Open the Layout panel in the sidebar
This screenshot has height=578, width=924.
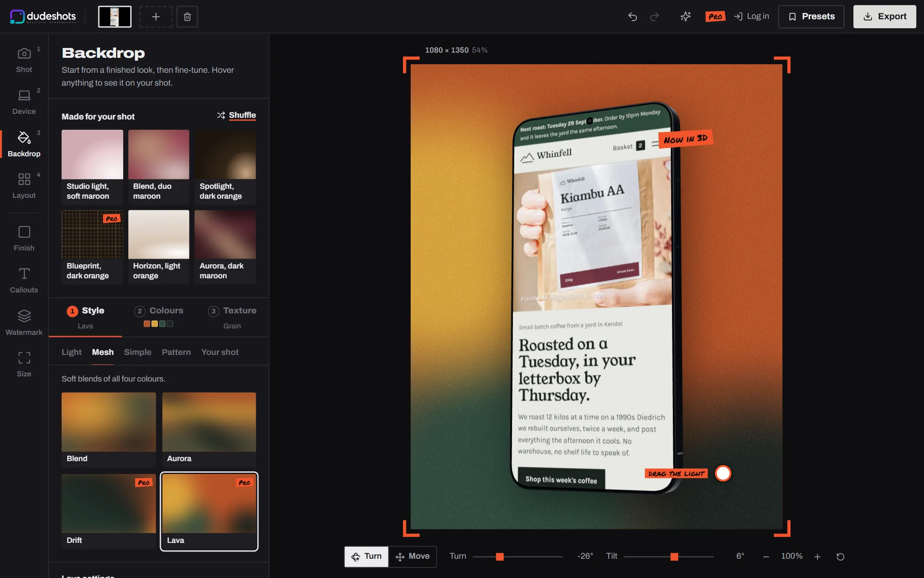click(x=24, y=186)
